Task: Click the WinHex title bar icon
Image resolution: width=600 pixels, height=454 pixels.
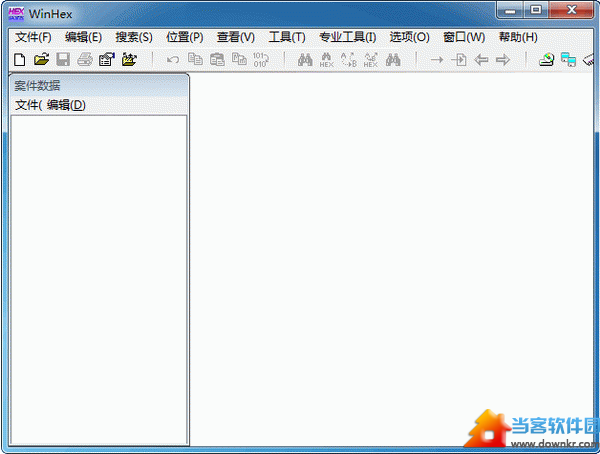Action: pos(16,14)
